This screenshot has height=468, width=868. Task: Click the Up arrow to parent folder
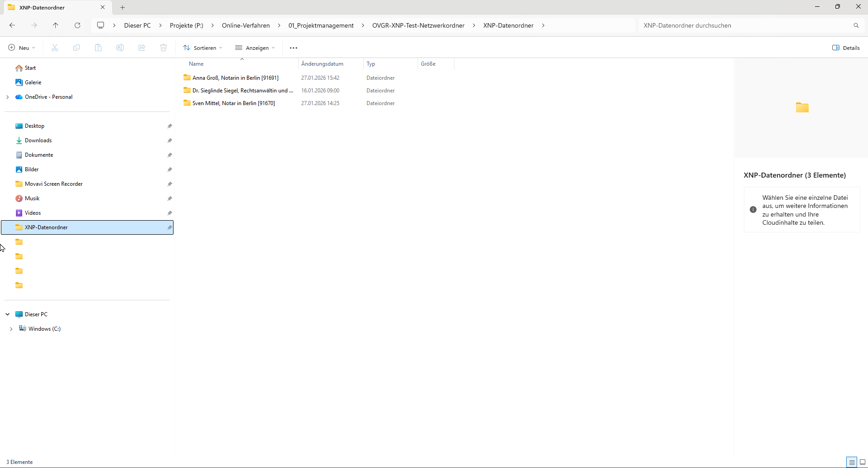(56, 25)
